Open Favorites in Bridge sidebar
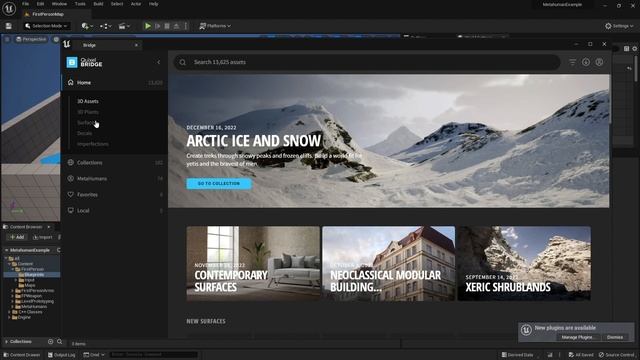Viewport: 640px width, 360px height. coord(114,195)
